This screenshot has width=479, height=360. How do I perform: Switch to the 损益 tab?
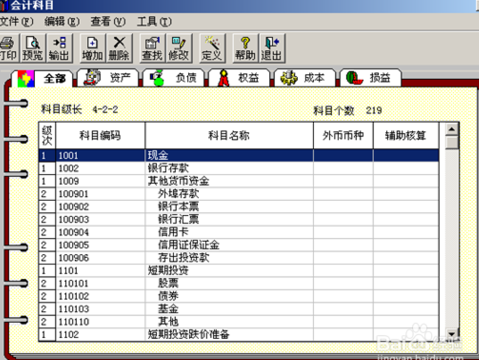371,78
